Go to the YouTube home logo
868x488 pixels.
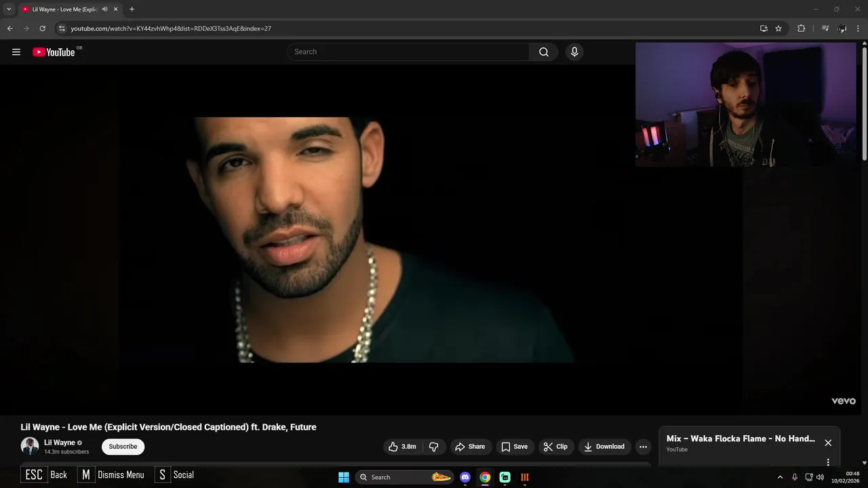[54, 52]
